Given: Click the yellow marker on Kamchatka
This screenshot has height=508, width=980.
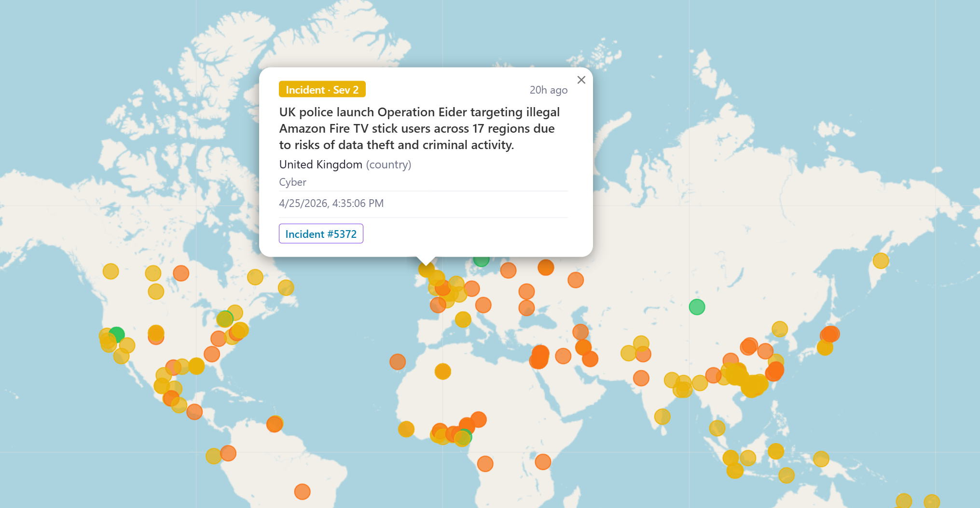Looking at the screenshot, I should 882,261.
